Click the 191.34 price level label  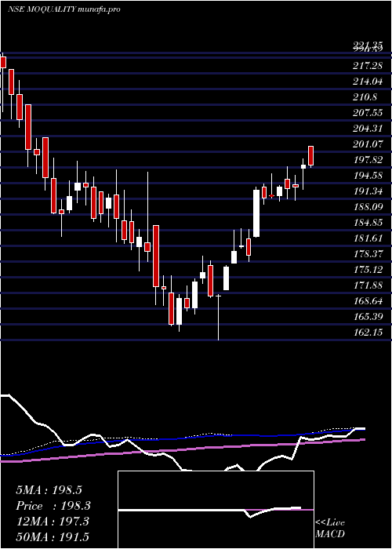point(368,191)
